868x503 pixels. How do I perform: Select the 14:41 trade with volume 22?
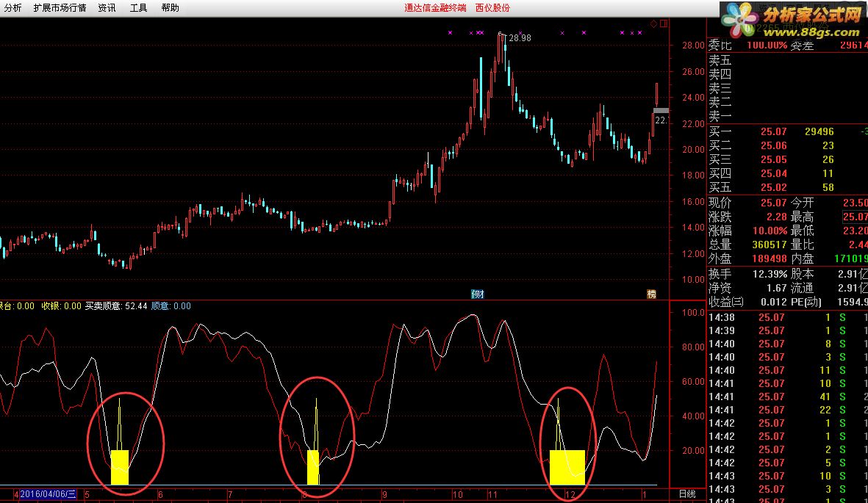pyautogui.click(x=788, y=410)
